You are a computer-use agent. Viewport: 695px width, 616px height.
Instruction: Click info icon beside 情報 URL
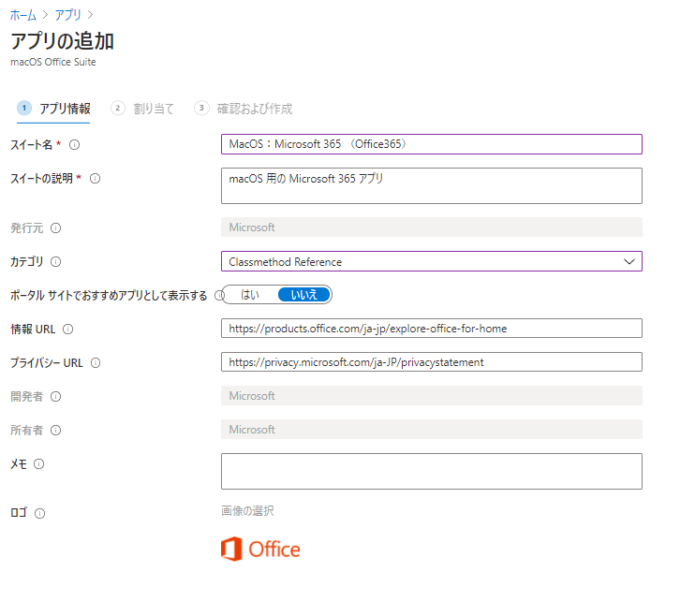67,330
